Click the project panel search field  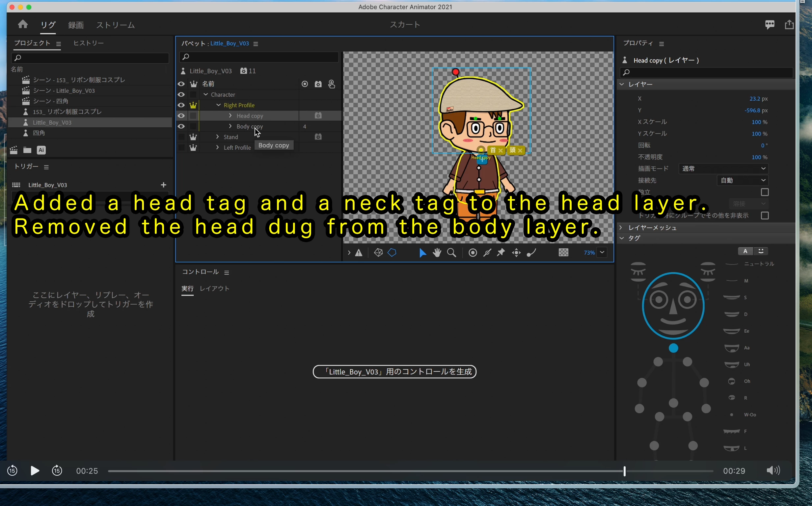pyautogui.click(x=91, y=58)
